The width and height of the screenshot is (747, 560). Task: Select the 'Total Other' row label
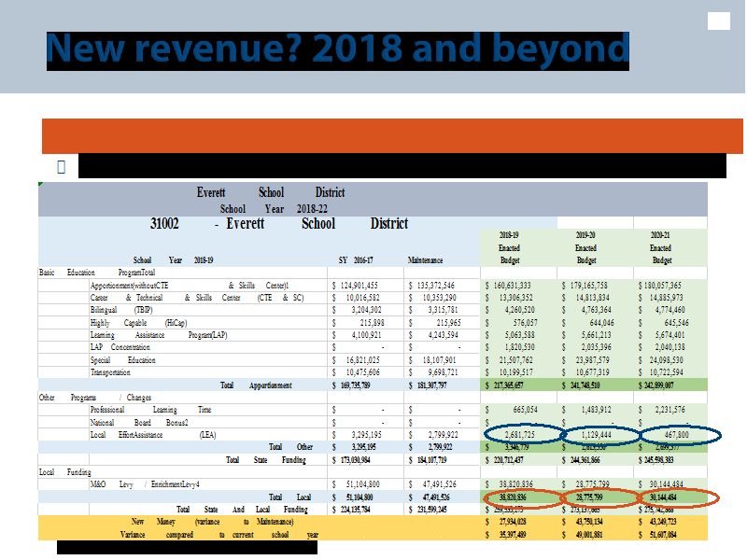(290, 447)
